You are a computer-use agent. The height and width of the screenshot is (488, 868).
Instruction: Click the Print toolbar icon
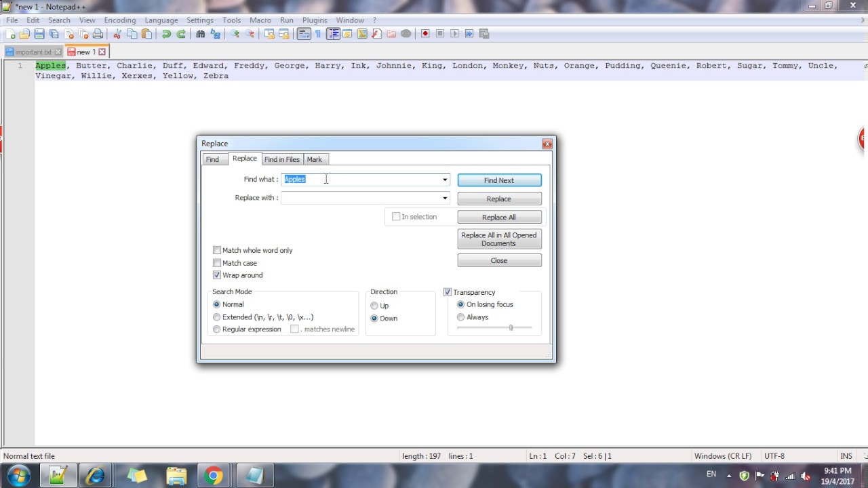coord(98,34)
